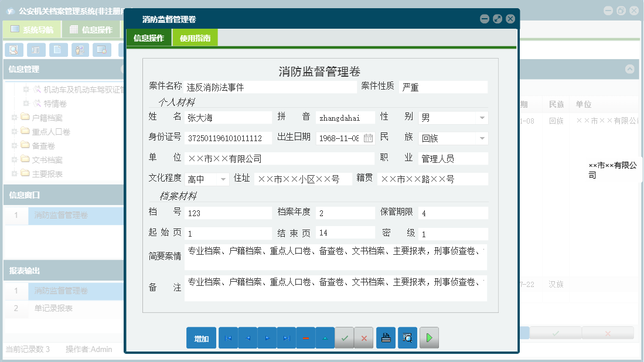The image size is (644, 362).
Task: Switch to the 系统导航 tab
Action: click(x=32, y=29)
